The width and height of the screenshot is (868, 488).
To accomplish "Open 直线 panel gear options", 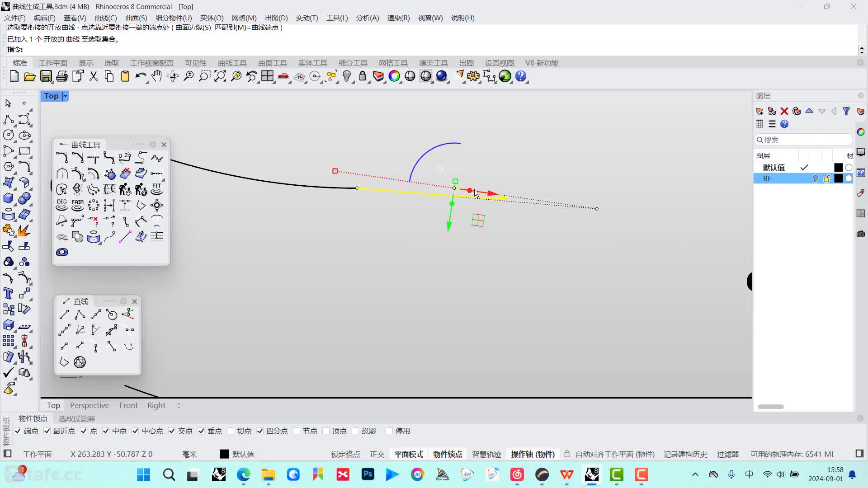I will pyautogui.click(x=123, y=301).
